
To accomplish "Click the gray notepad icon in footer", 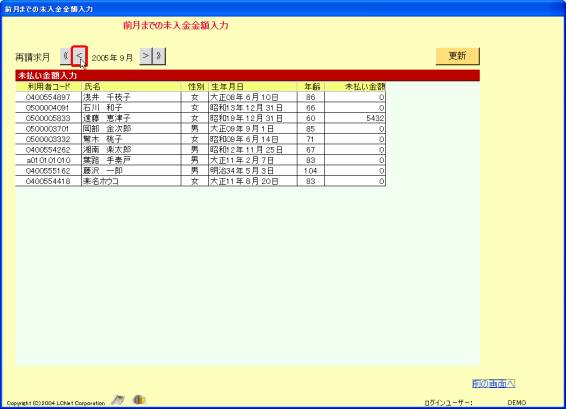I will click(x=118, y=400).
